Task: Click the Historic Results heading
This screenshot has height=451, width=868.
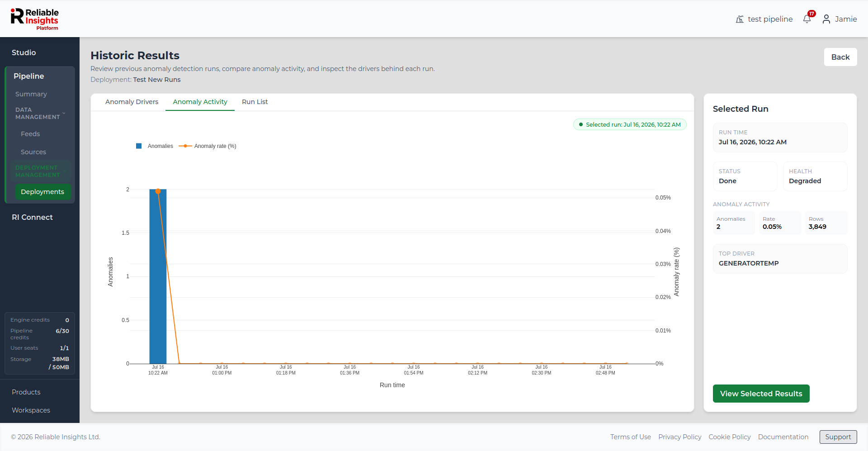Action: click(135, 55)
